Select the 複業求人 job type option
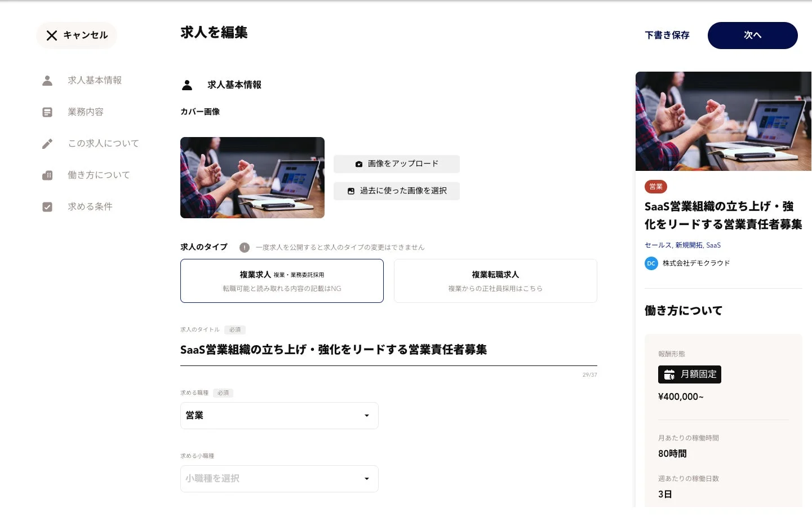 [282, 281]
